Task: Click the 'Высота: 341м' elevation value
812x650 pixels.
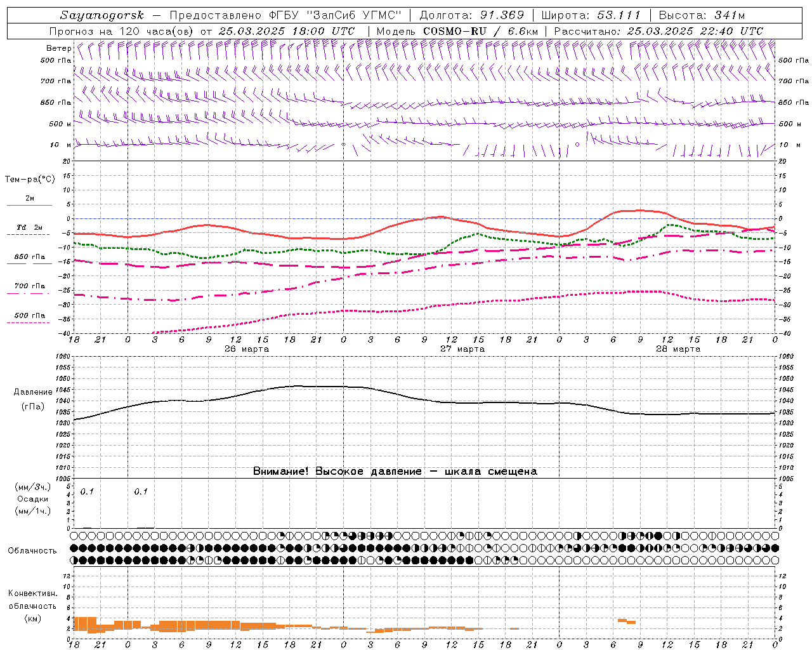Action: pos(702,15)
